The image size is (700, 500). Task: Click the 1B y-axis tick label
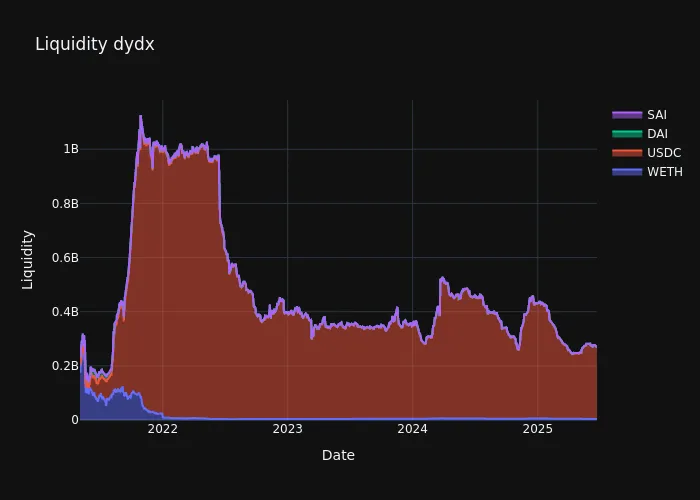coord(71,149)
